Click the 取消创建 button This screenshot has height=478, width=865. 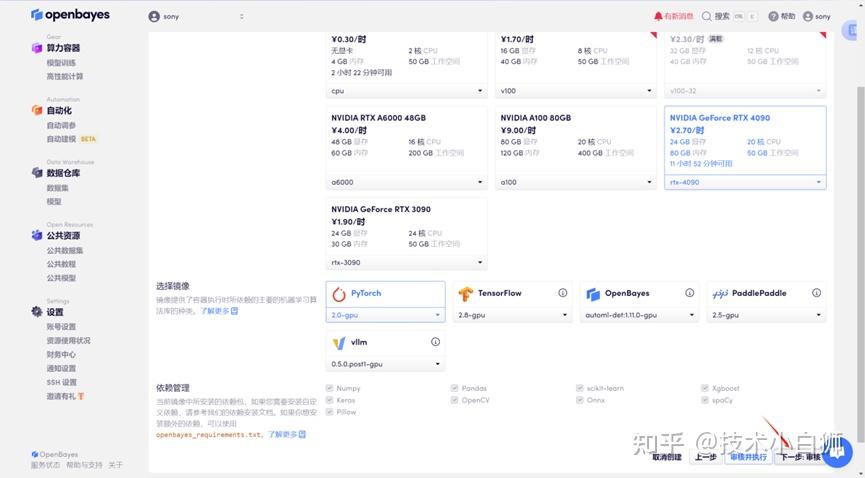666,457
